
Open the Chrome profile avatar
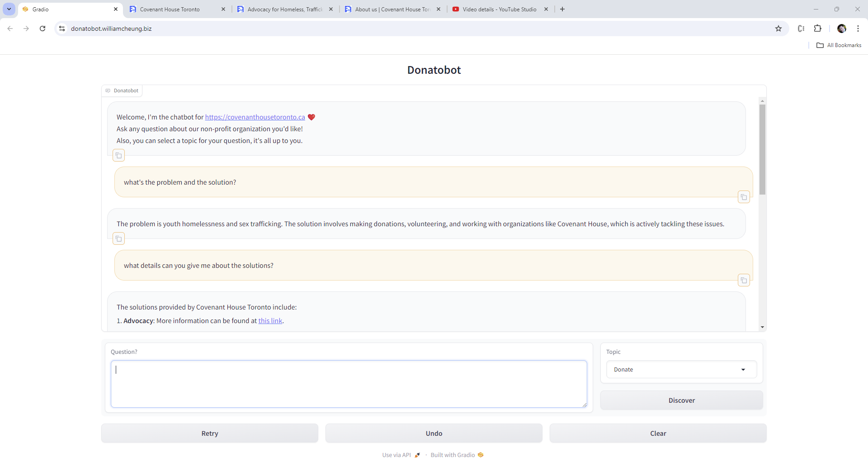[x=841, y=29]
